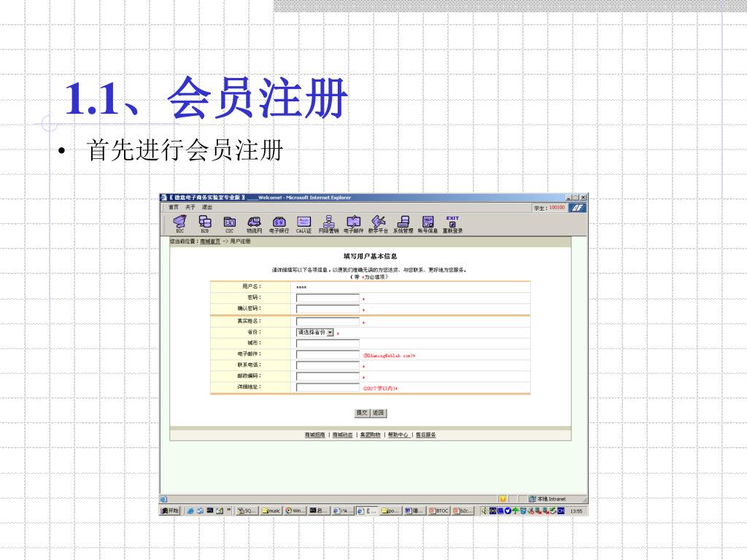Open the 帮助中心 footer link
Image resolution: width=747 pixels, height=560 pixels.
click(398, 435)
